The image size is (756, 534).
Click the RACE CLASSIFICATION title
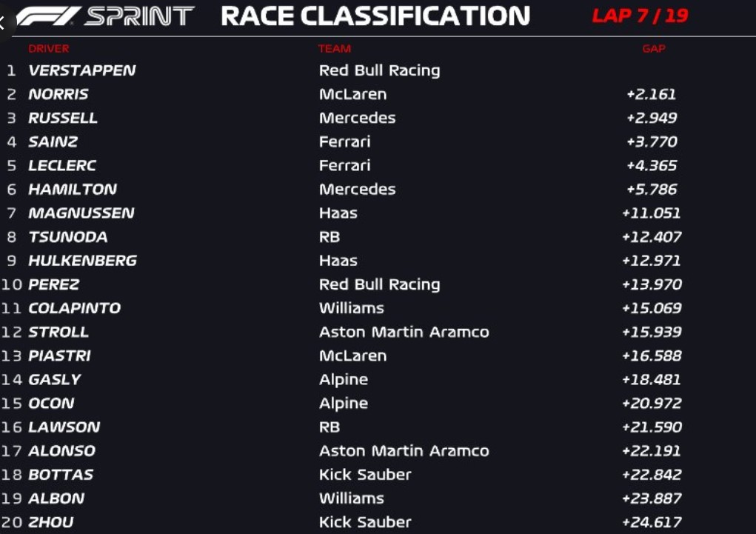point(375,16)
